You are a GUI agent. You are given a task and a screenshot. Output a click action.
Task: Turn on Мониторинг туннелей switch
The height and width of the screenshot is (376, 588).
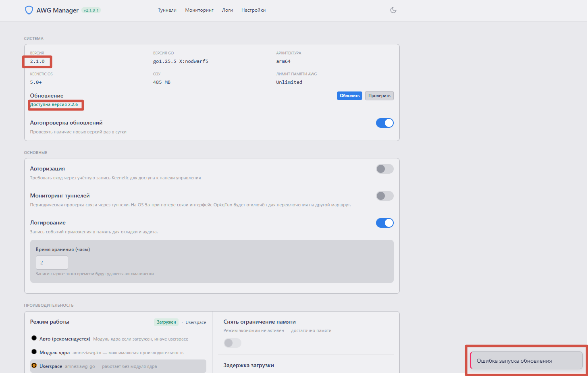coord(384,196)
